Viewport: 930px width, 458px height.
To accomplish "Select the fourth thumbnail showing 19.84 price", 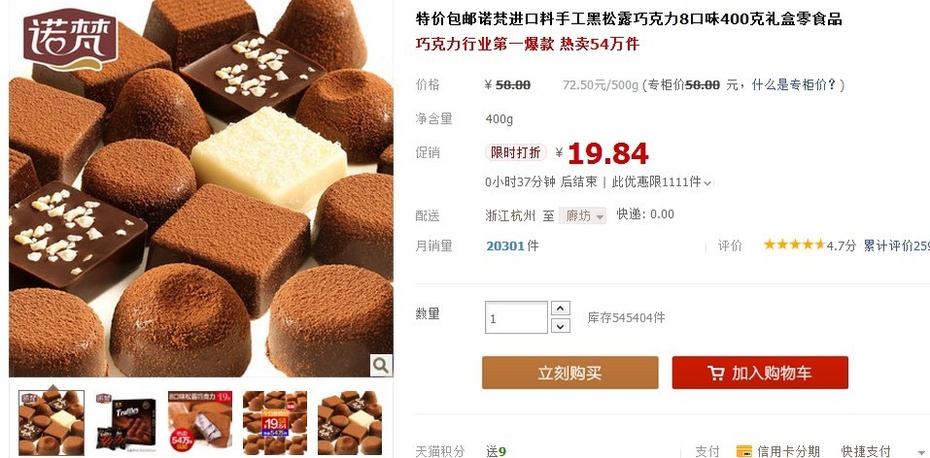I will 275,422.
